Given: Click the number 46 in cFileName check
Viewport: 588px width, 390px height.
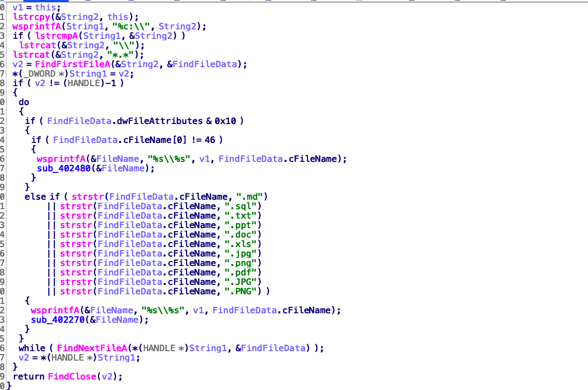Looking at the screenshot, I should (210, 140).
